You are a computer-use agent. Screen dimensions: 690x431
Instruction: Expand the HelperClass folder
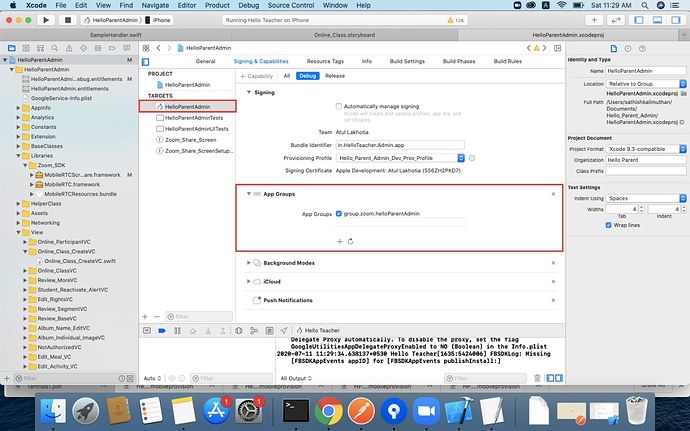click(x=18, y=203)
